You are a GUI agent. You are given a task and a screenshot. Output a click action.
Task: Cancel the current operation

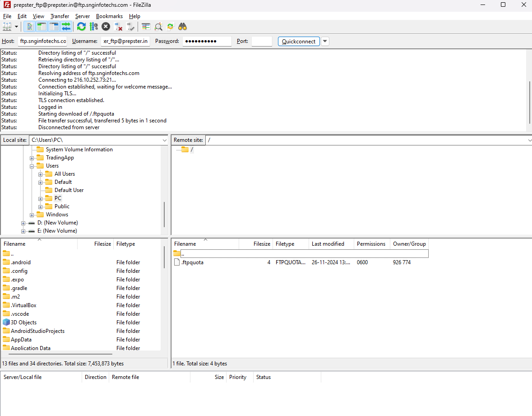click(106, 27)
